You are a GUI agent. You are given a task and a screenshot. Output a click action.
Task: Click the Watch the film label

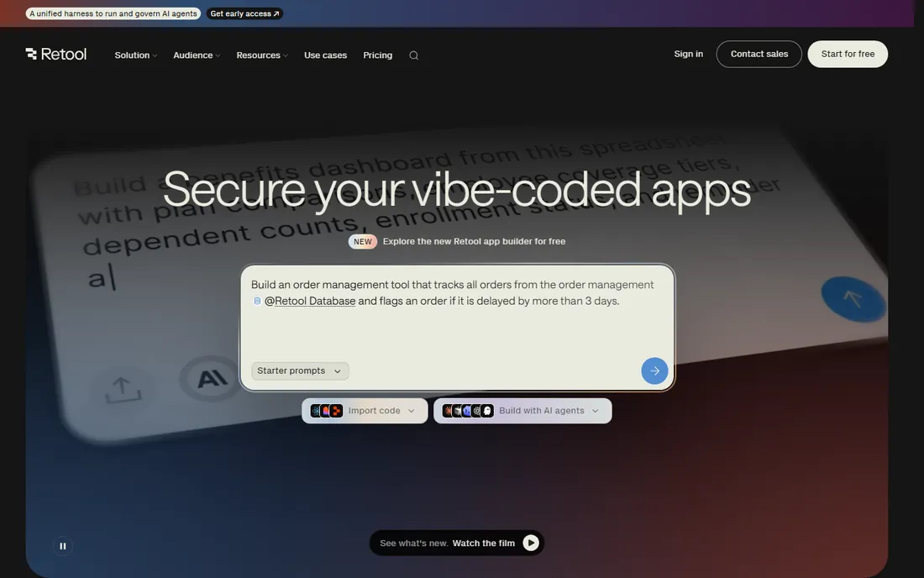[x=484, y=544]
